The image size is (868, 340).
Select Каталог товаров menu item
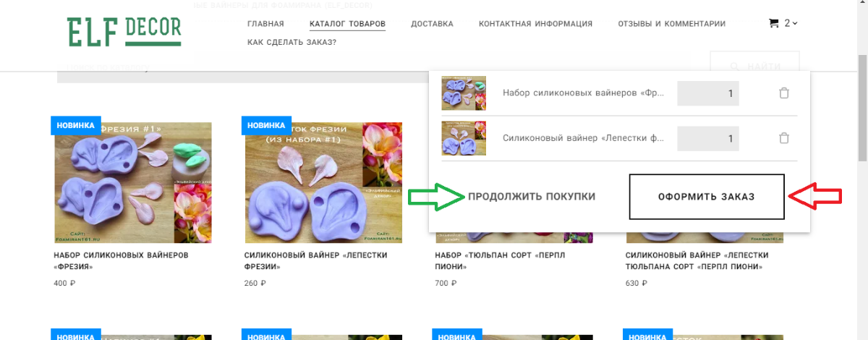347,24
